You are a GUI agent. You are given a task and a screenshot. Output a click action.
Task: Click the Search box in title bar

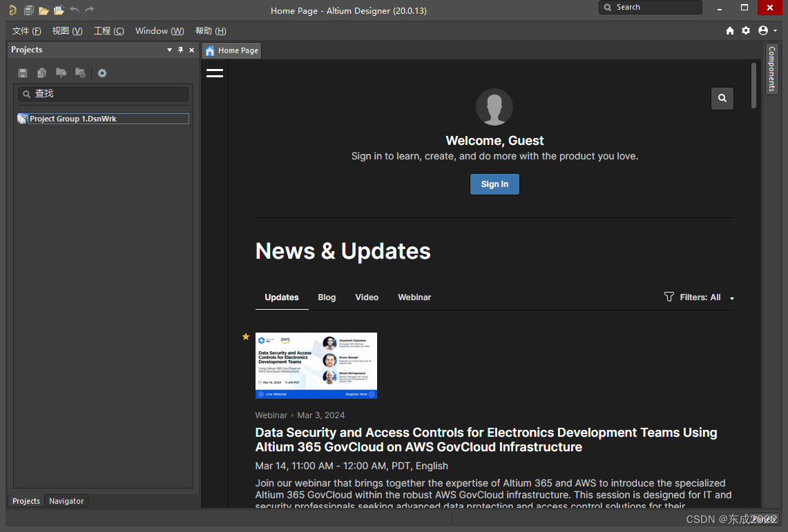click(x=651, y=8)
